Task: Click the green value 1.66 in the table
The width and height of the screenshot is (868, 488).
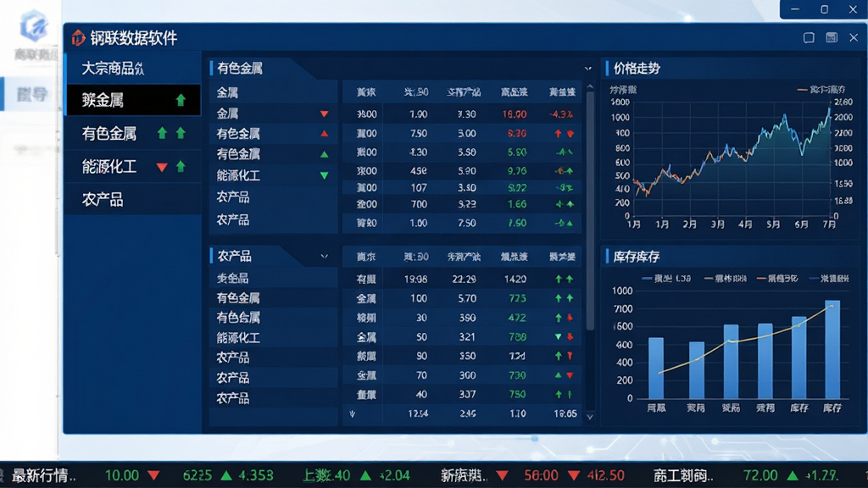Action: [516, 204]
